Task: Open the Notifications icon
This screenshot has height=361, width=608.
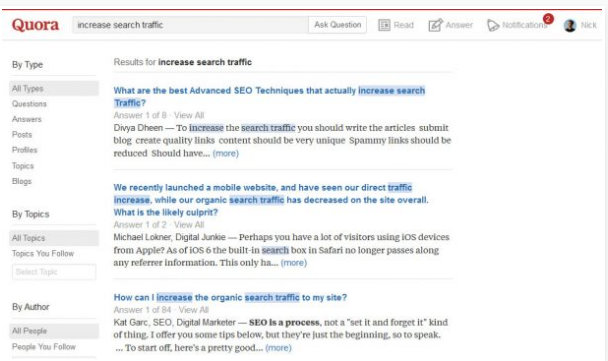Action: (x=493, y=25)
